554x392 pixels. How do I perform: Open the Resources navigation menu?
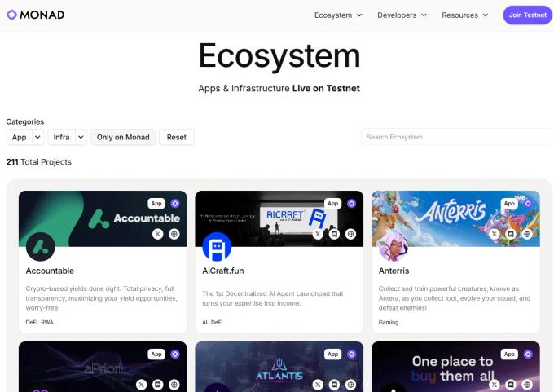tap(464, 15)
